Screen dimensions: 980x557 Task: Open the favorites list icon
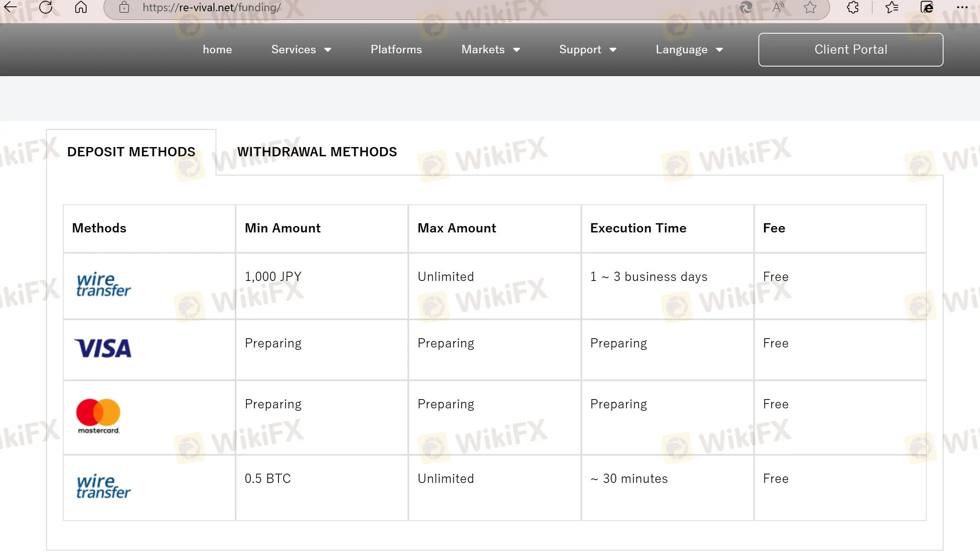[x=892, y=7]
